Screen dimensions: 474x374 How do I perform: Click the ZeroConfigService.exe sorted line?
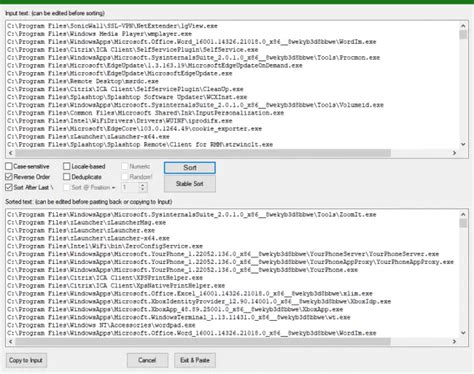(x=105, y=246)
